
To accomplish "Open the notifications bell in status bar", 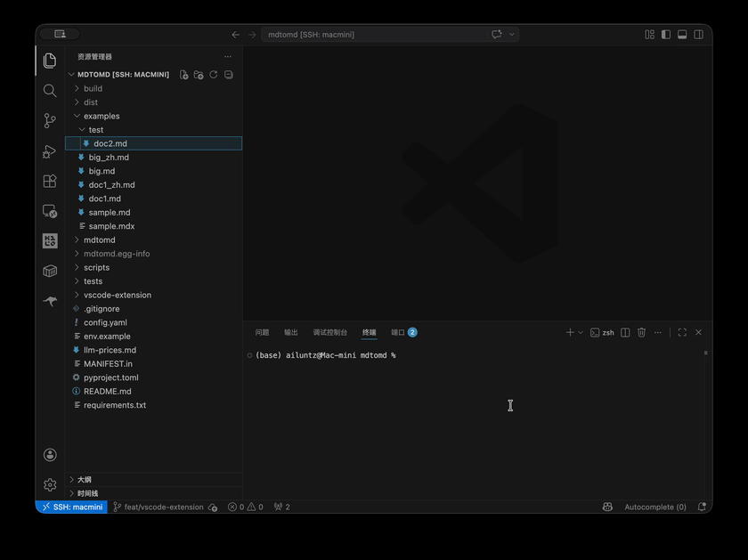I will (702, 507).
